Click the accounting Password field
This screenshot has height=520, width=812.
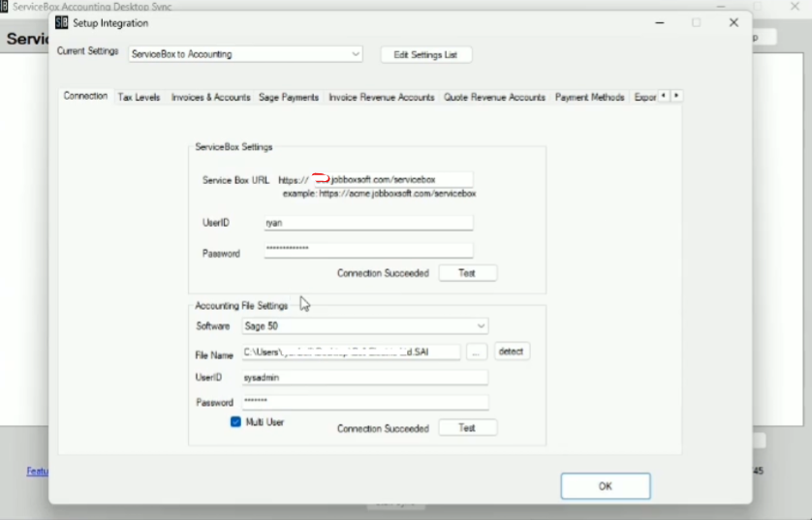tap(364, 402)
